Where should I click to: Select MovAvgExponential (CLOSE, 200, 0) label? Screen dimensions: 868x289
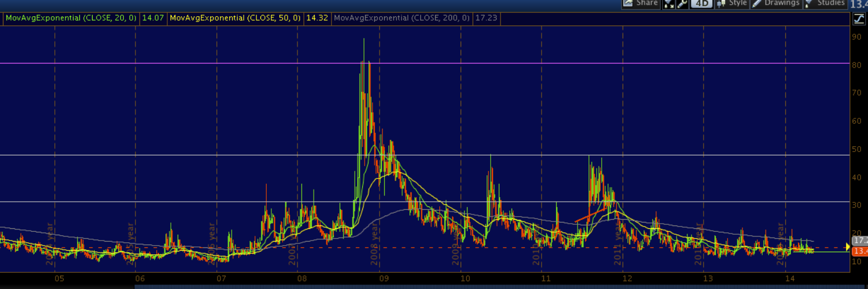point(402,18)
